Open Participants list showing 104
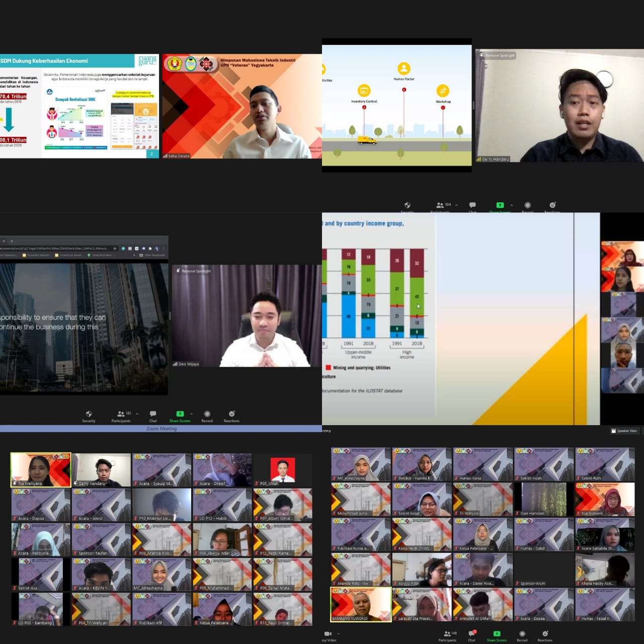644x644 pixels. tap(443, 206)
